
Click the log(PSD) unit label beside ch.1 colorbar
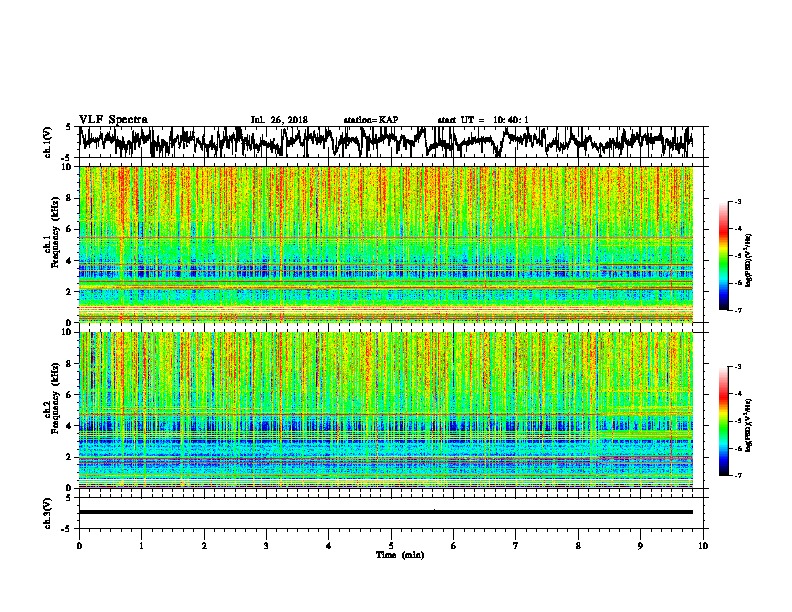pos(749,261)
